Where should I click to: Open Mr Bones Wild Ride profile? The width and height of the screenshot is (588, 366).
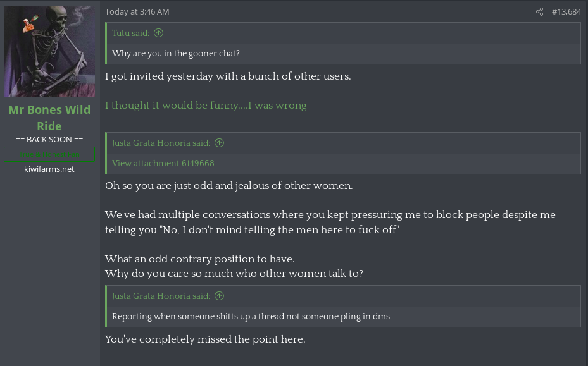pyautogui.click(x=49, y=118)
